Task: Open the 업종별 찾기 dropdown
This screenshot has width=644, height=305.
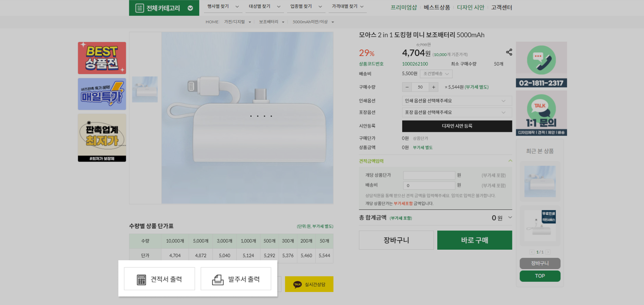Action: [x=306, y=6]
